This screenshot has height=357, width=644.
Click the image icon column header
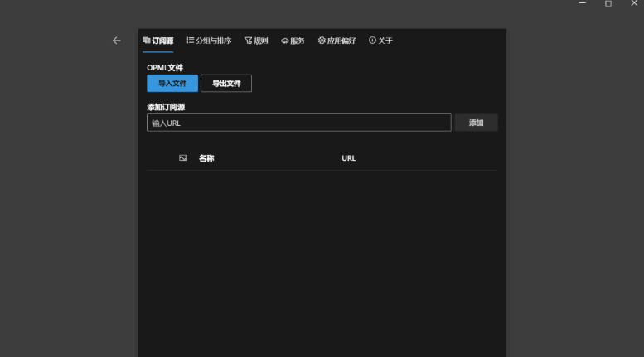coord(183,158)
